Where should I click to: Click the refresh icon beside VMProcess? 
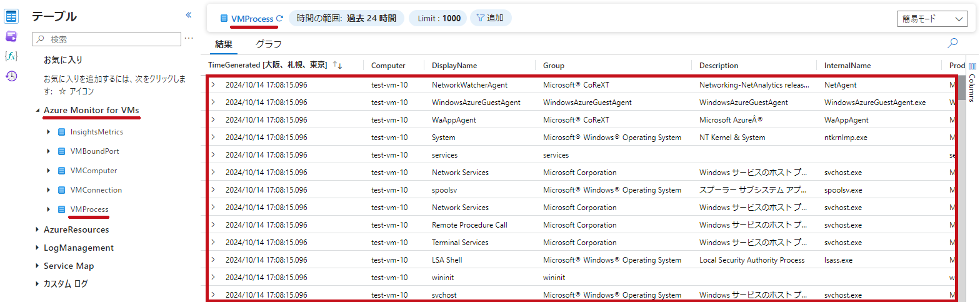[x=280, y=19]
